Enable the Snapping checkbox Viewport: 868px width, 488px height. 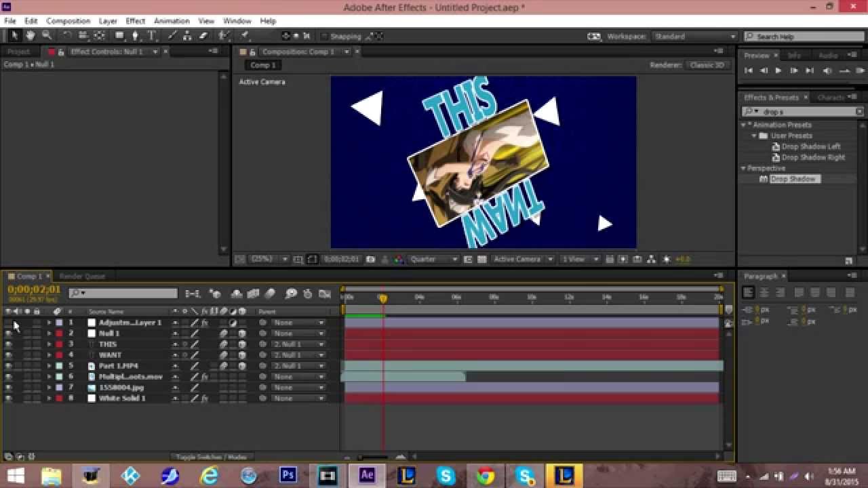pos(324,36)
